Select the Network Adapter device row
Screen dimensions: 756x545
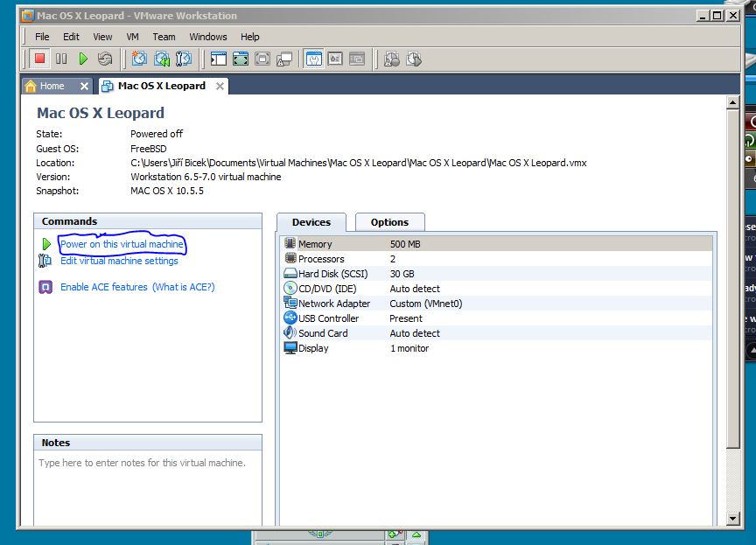pyautogui.click(x=333, y=304)
